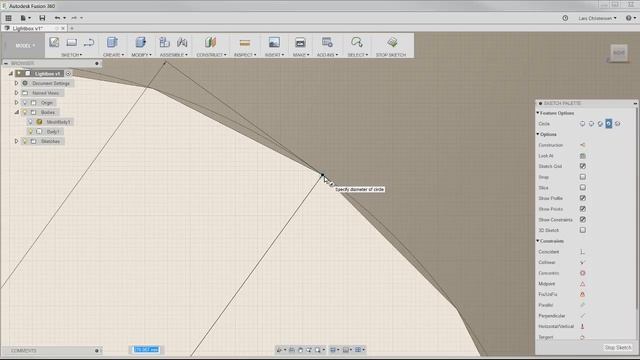The image size is (640, 360).
Task: Click the Modify panel's press-pull icon
Action: [140, 42]
